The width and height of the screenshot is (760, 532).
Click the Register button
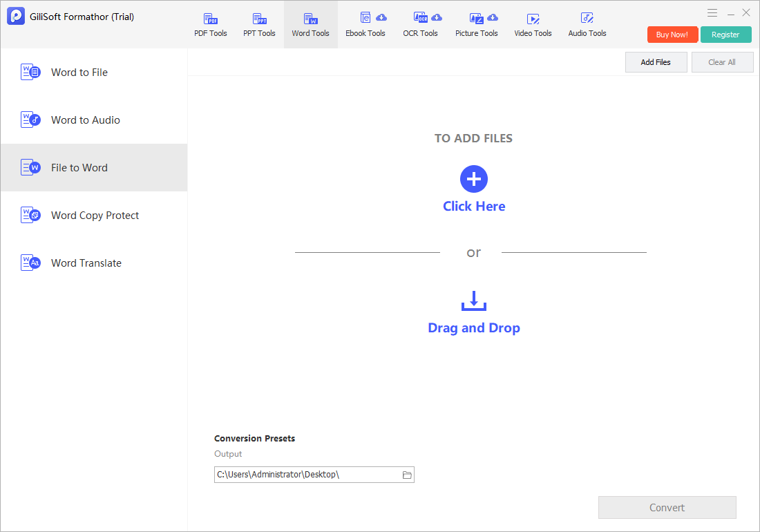pos(725,35)
